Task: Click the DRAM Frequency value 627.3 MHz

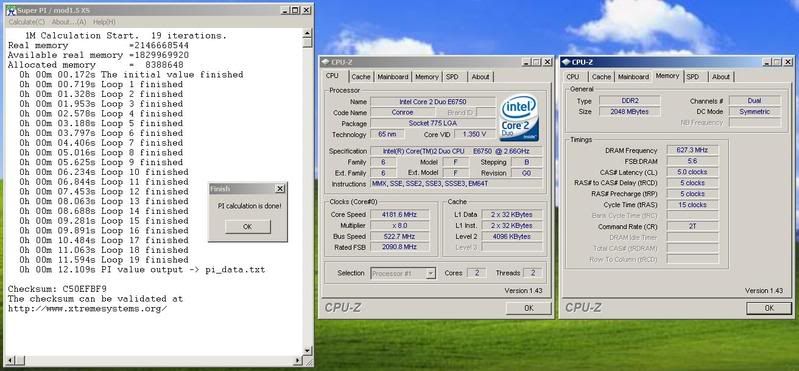Action: tap(693, 150)
